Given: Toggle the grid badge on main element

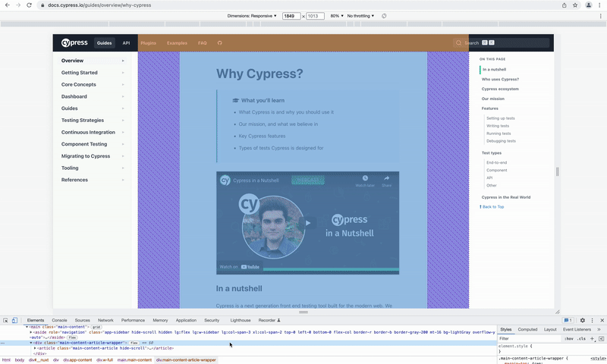Looking at the screenshot, I should [x=96, y=327].
